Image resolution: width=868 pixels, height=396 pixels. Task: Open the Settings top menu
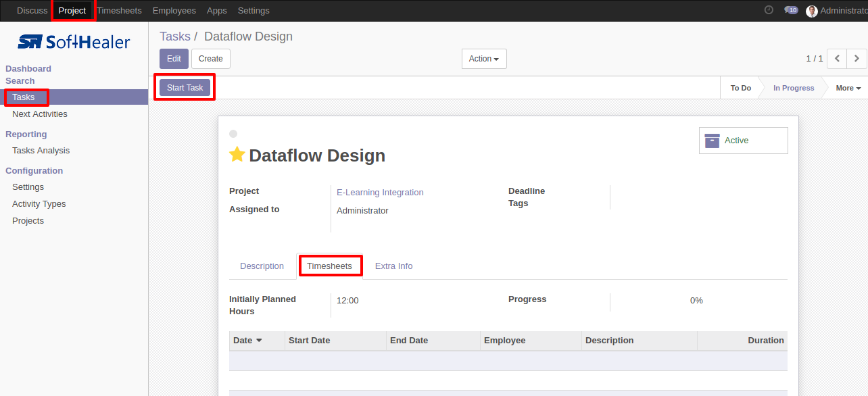pos(254,11)
